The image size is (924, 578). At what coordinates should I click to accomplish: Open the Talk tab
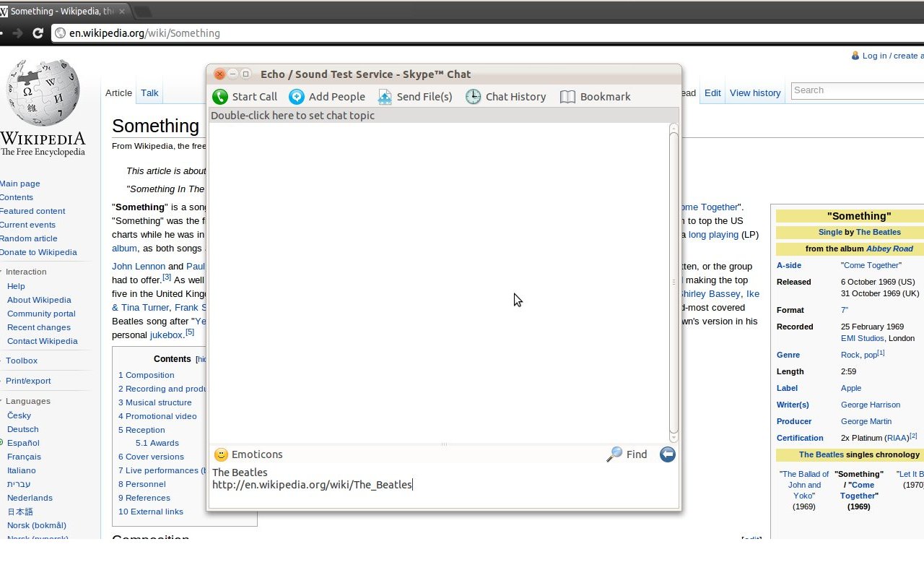149,93
